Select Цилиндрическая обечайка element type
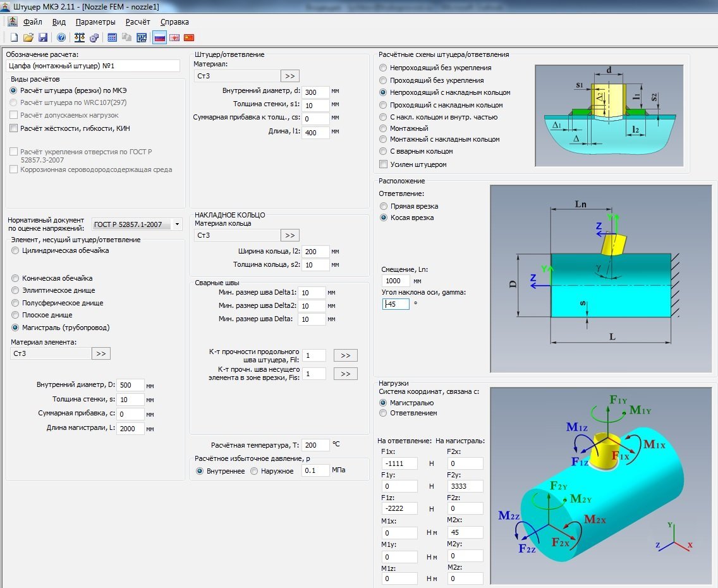Screen dimensions: 718x588 (60, 250)
